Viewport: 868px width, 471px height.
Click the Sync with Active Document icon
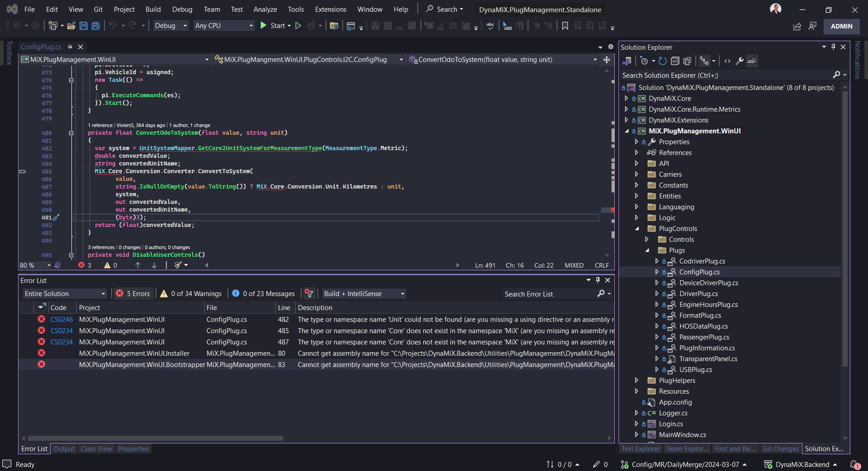click(662, 61)
